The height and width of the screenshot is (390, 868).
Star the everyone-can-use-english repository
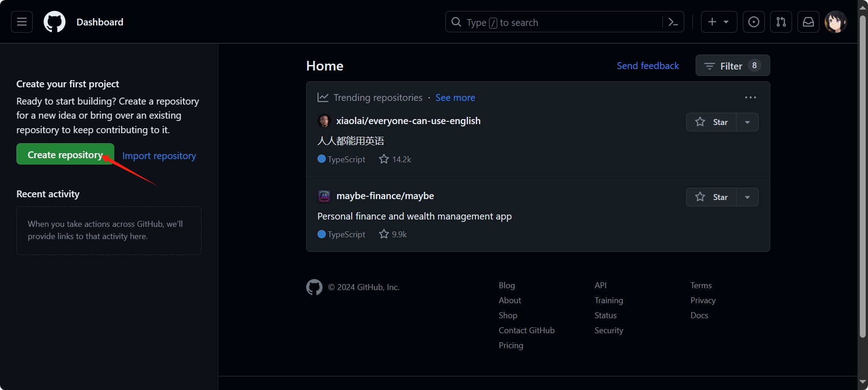pyautogui.click(x=711, y=122)
